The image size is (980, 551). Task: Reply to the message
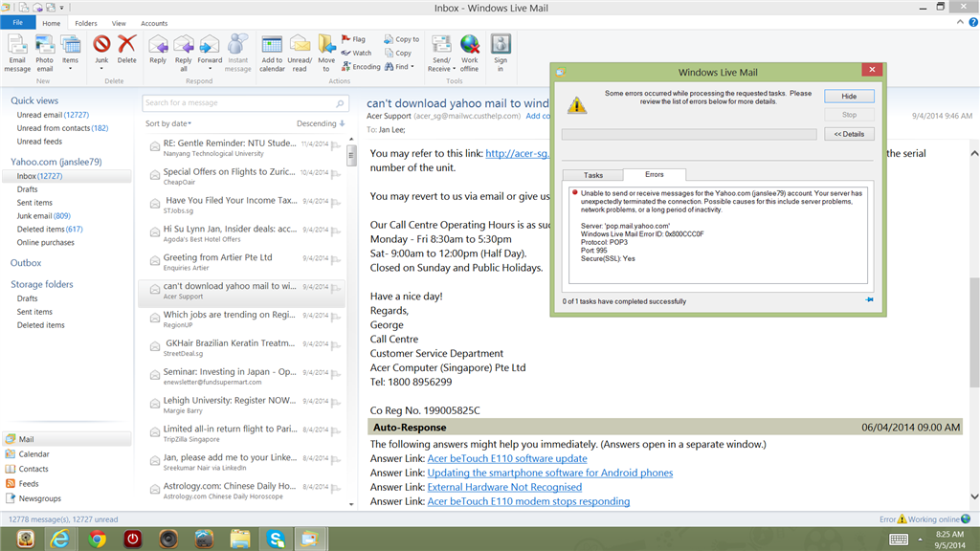point(158,50)
